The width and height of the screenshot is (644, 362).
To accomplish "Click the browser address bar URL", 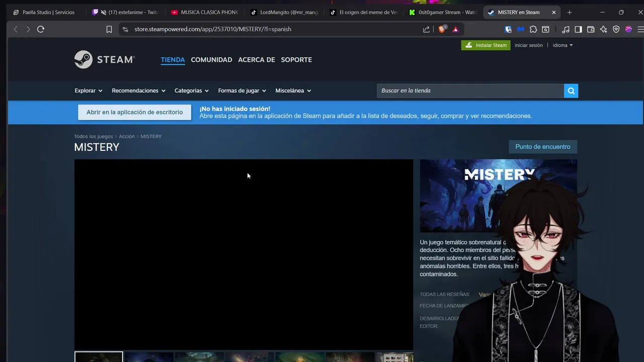I will coord(213,29).
